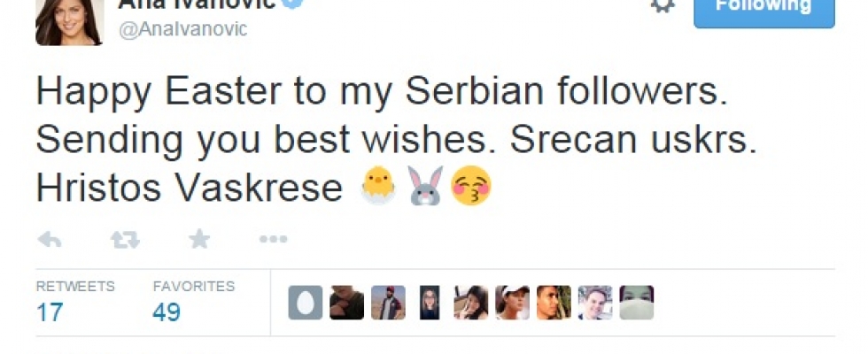Click the blue verified badge
Viewport: 868px width, 354px height.
[x=294, y=4]
